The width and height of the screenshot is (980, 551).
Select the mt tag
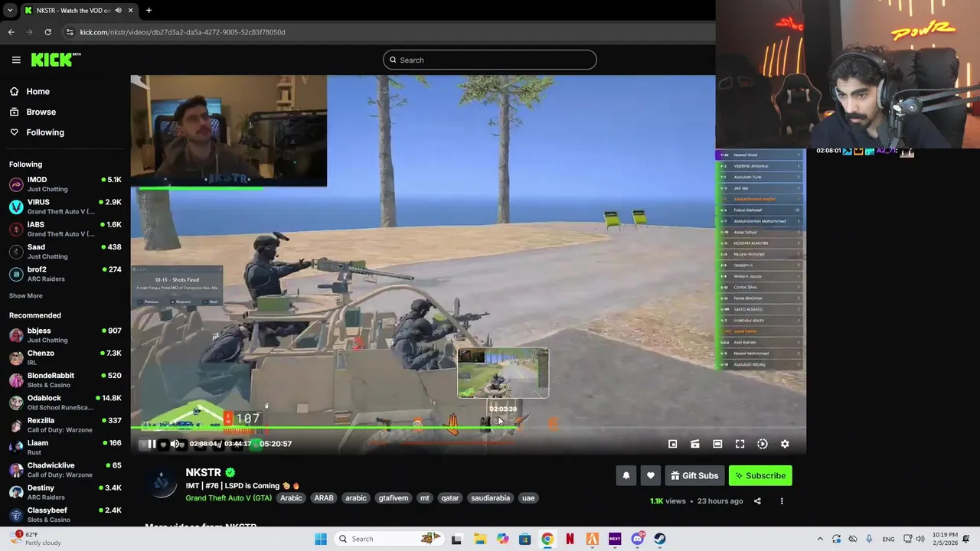[425, 498]
